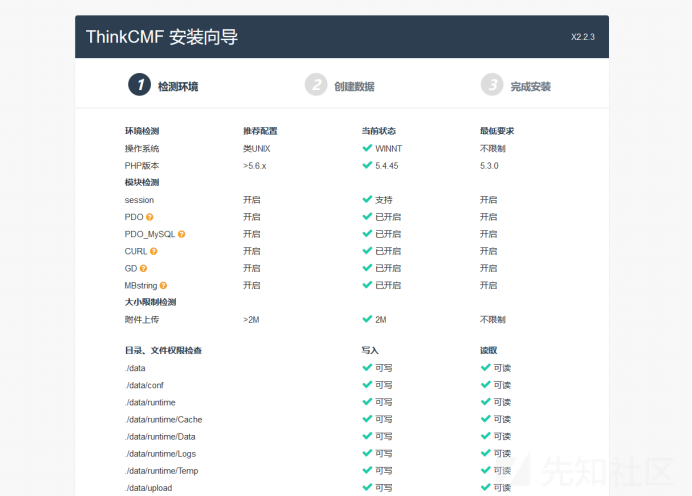
Task: Click the 读取 column header
Action: [489, 350]
